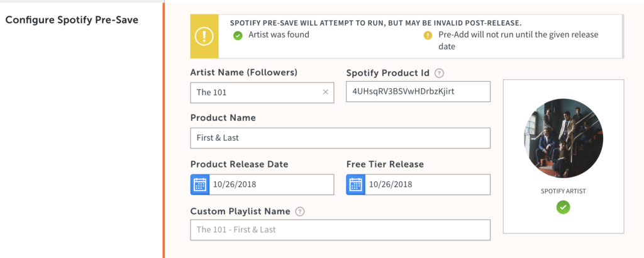Image resolution: width=644 pixels, height=258 pixels.
Task: Click the Artist Name (Followers) label
Action: 244,72
